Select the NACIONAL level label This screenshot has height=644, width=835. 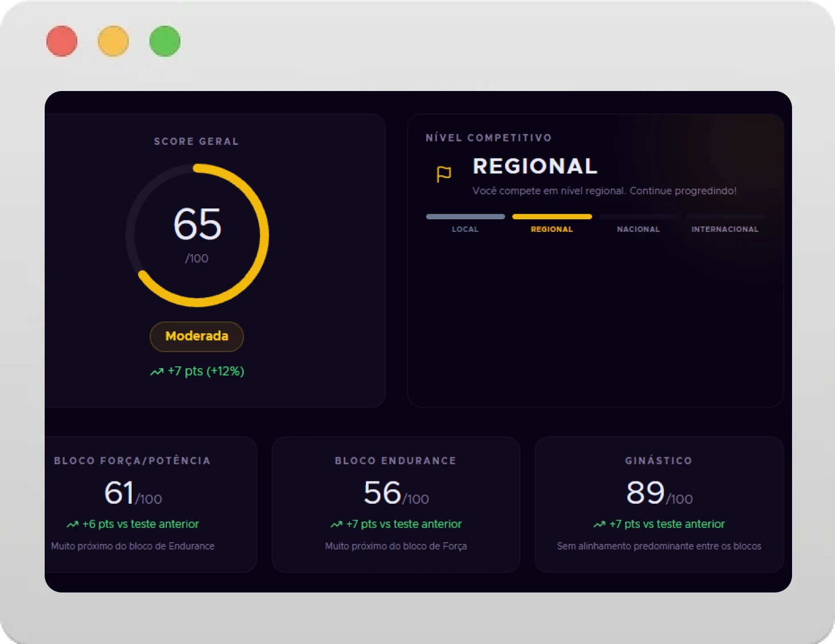pyautogui.click(x=639, y=229)
